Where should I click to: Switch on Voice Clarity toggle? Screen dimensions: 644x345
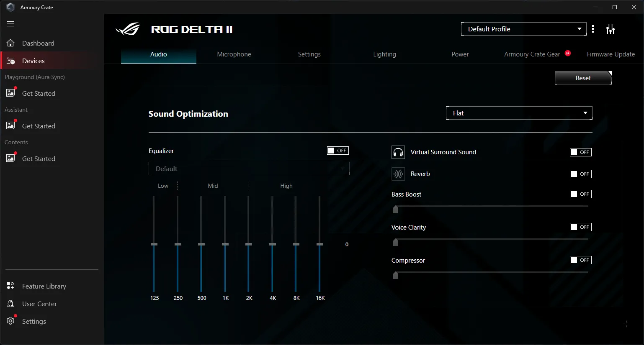[581, 227]
